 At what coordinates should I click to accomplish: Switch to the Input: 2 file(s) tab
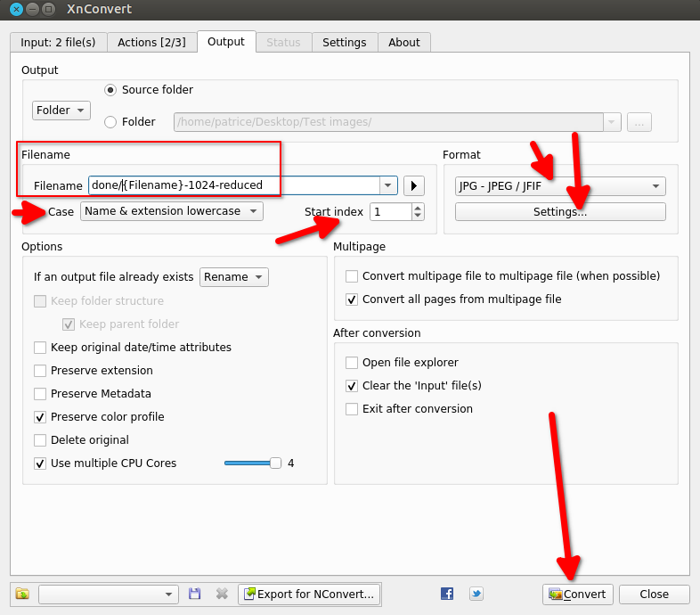pyautogui.click(x=58, y=43)
